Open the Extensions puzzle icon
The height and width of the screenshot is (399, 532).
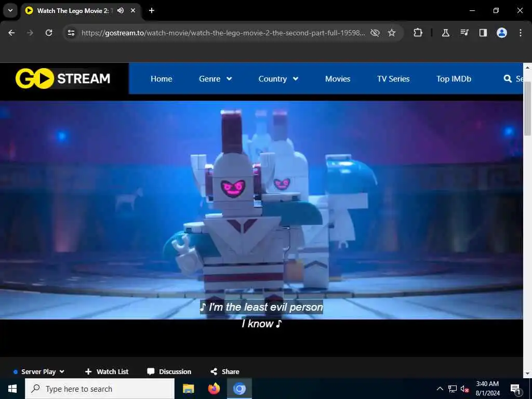click(x=418, y=33)
